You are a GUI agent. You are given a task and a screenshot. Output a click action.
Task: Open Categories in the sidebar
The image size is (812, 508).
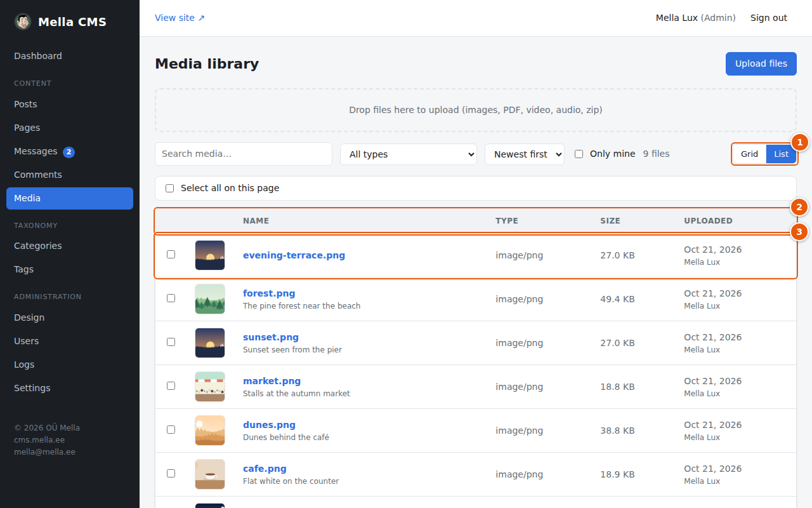(70, 246)
